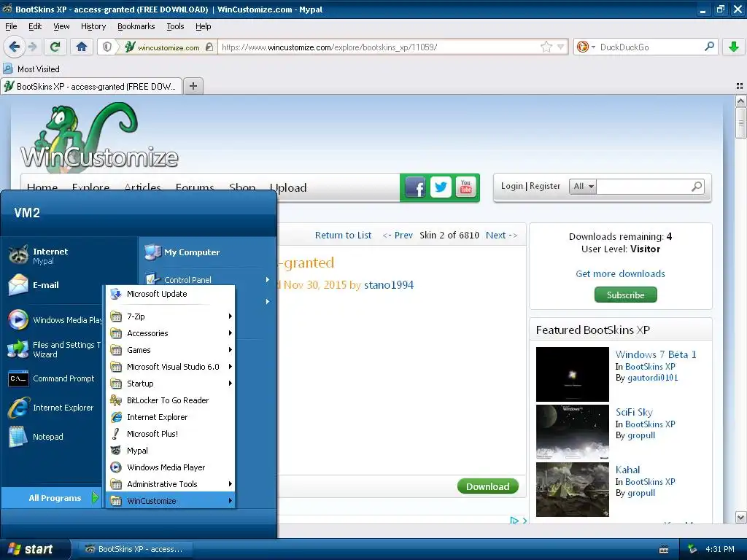The image size is (747, 560).
Task: Expand the Administrative Tools submenu
Action: (x=170, y=484)
